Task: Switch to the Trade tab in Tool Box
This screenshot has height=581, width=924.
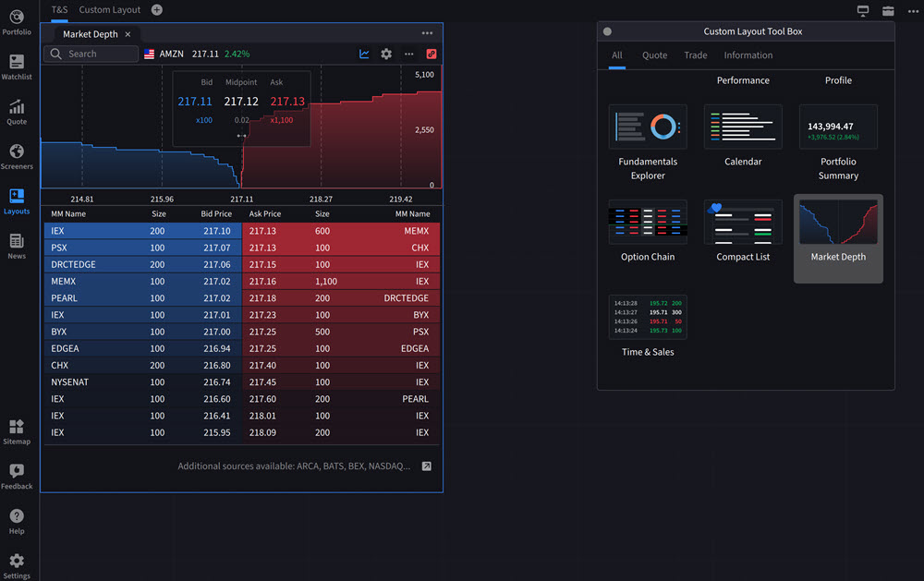Action: coord(696,55)
